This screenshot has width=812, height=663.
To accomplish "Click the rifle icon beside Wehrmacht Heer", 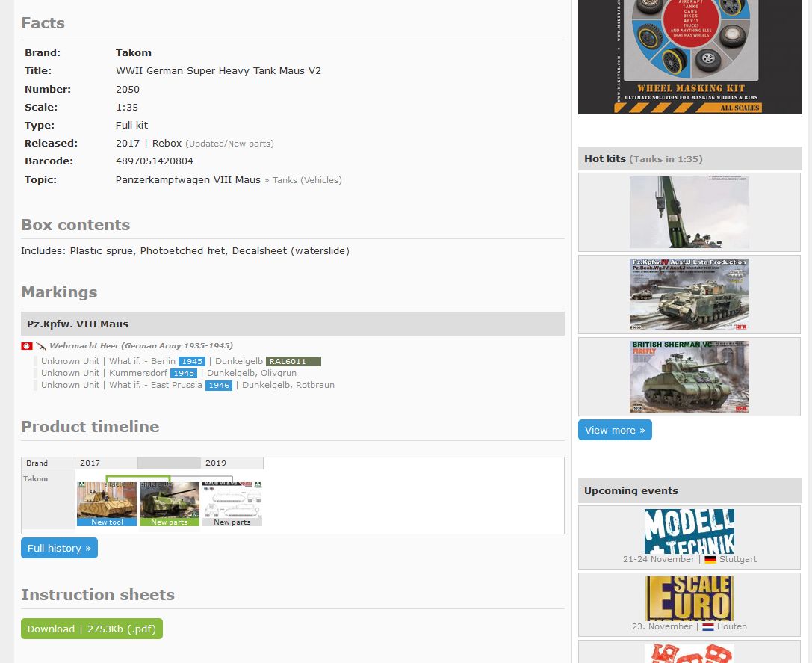I will tap(41, 346).
